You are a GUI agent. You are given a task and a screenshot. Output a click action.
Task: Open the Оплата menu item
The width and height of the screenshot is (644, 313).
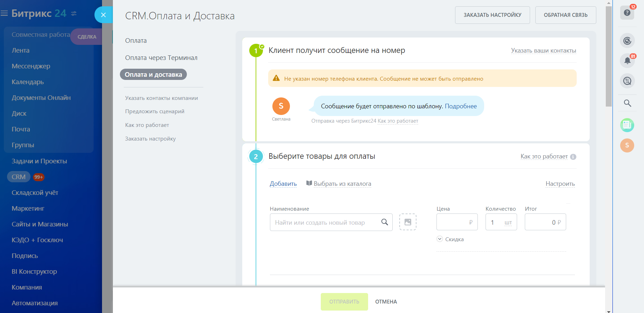[x=136, y=41]
